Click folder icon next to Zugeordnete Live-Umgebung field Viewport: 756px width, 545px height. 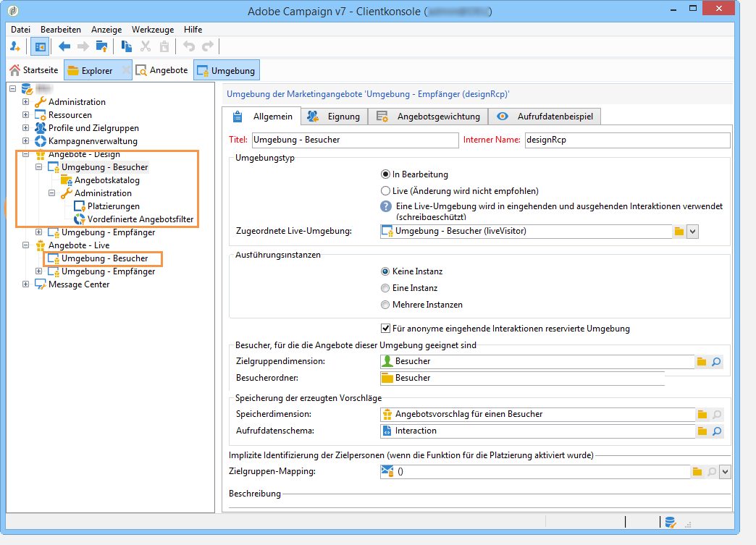[679, 232]
